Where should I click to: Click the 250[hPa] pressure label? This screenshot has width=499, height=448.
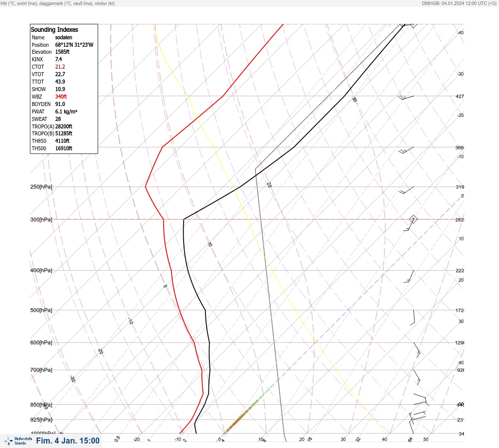pos(41,187)
